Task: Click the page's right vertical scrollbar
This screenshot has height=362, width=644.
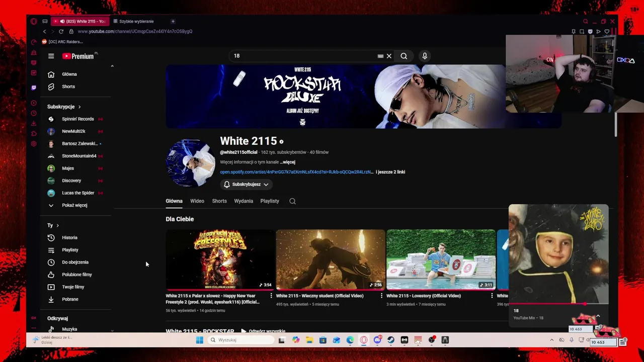Action: pos(615,124)
